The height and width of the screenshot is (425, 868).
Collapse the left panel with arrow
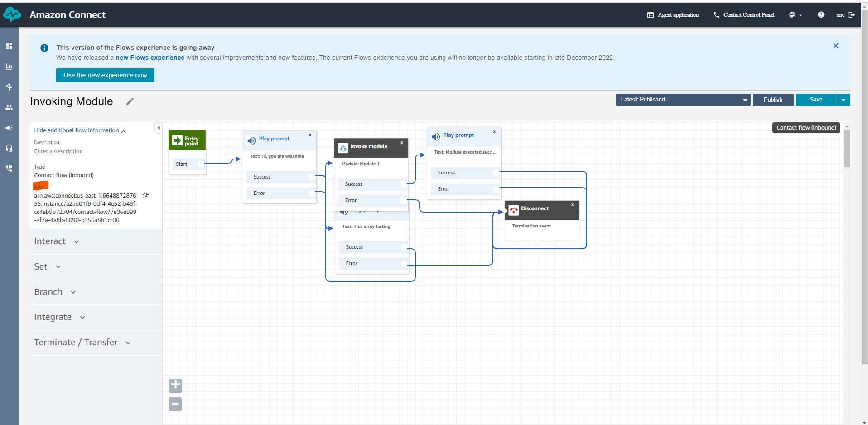click(x=159, y=128)
